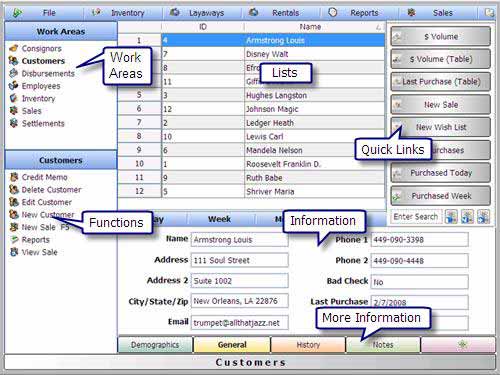Click the Enter Search field
The image size is (500, 375).
[416, 217]
